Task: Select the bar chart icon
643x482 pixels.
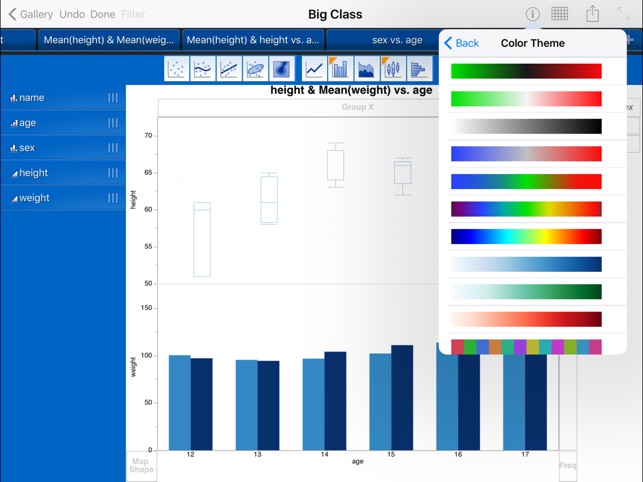Action: click(341, 69)
